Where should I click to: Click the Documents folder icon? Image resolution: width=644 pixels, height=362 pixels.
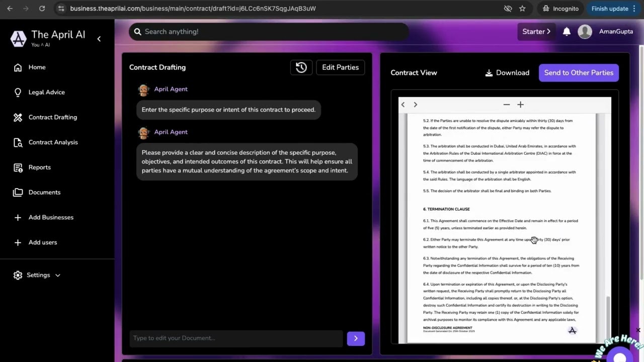click(18, 193)
